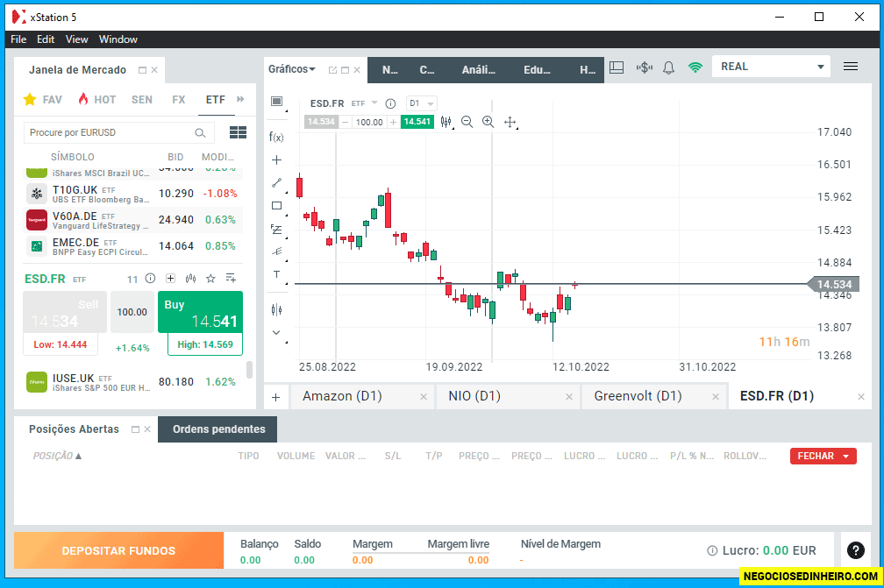Open chart template icon at toolbar top
The image size is (884, 588).
(x=276, y=101)
